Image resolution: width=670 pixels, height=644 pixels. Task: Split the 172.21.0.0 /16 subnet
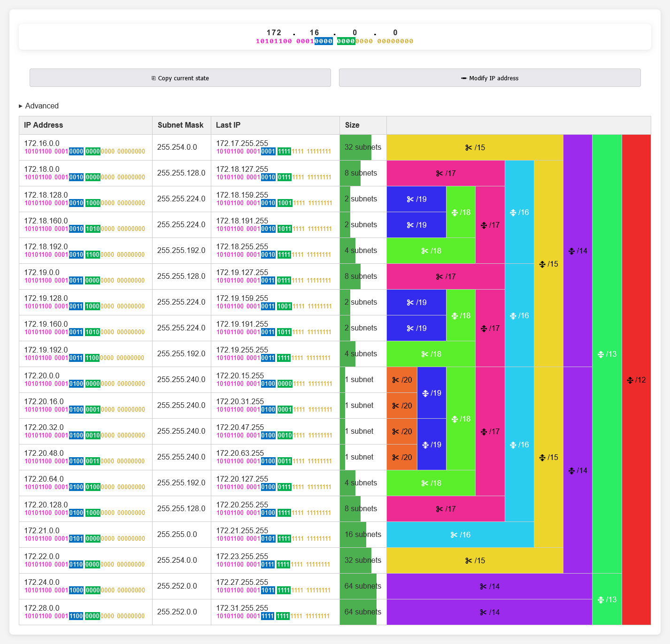460,535
